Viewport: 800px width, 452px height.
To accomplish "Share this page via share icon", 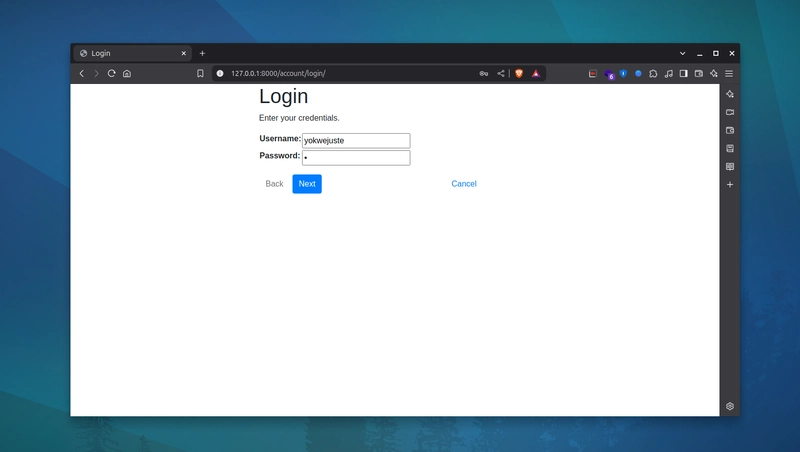I will click(x=501, y=73).
